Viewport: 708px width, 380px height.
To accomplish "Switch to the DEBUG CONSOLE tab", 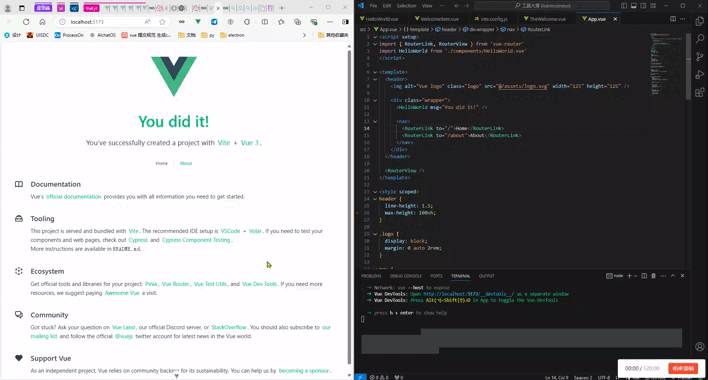I will click(x=405, y=276).
